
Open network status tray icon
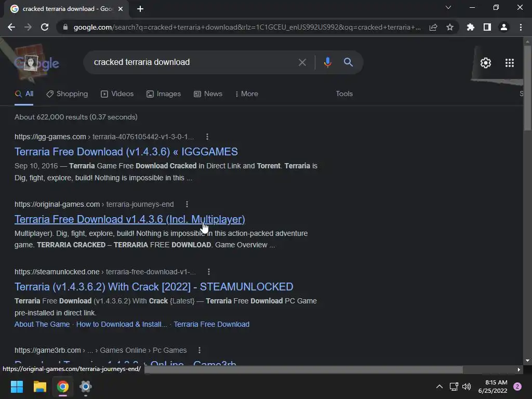pos(454,387)
